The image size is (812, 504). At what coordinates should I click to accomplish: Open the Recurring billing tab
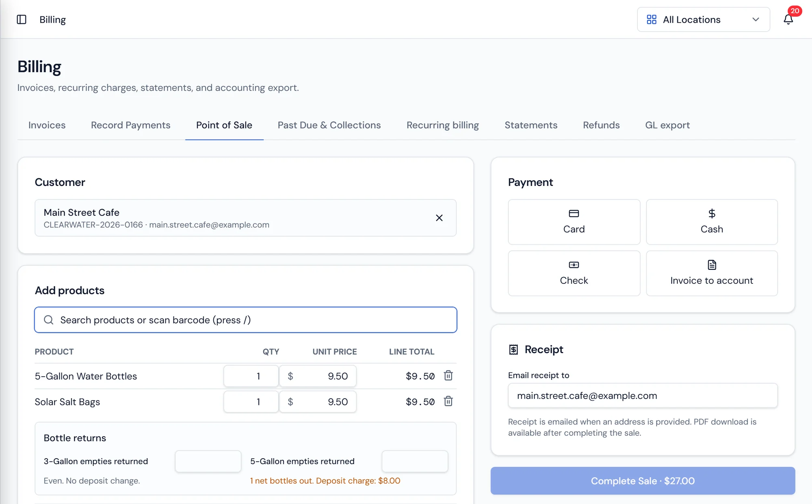pos(443,125)
